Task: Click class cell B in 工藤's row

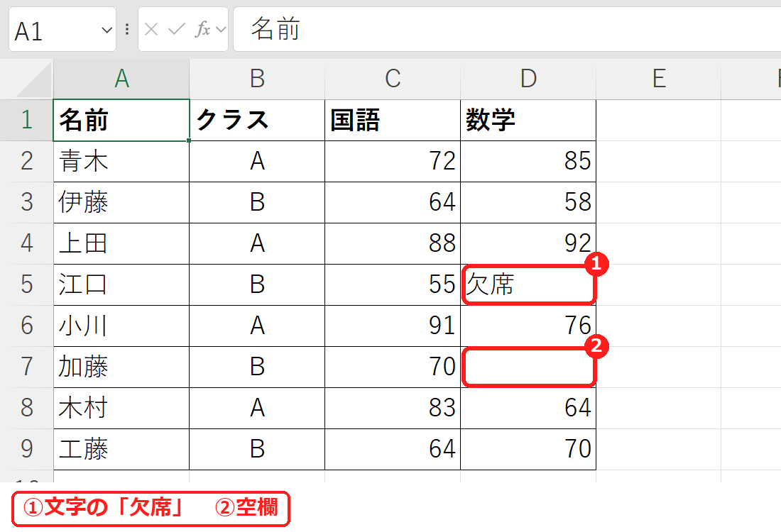Action: click(x=257, y=450)
